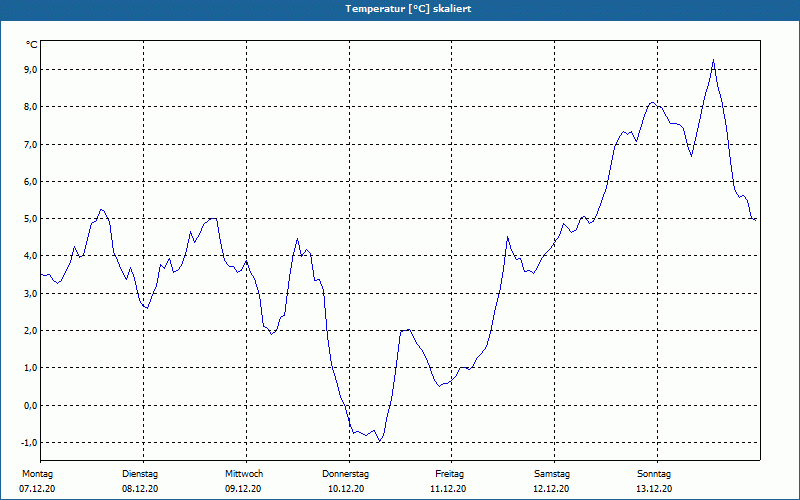This screenshot has width=800, height=500.
Task: Click the Mittwoch day label
Action: [244, 474]
